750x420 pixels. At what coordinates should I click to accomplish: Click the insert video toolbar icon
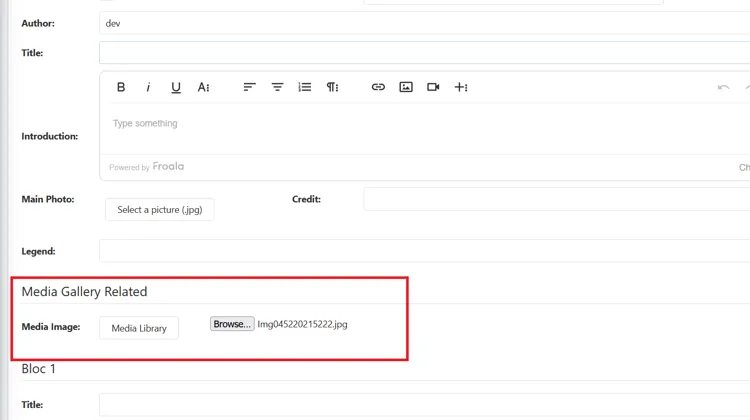tap(433, 88)
